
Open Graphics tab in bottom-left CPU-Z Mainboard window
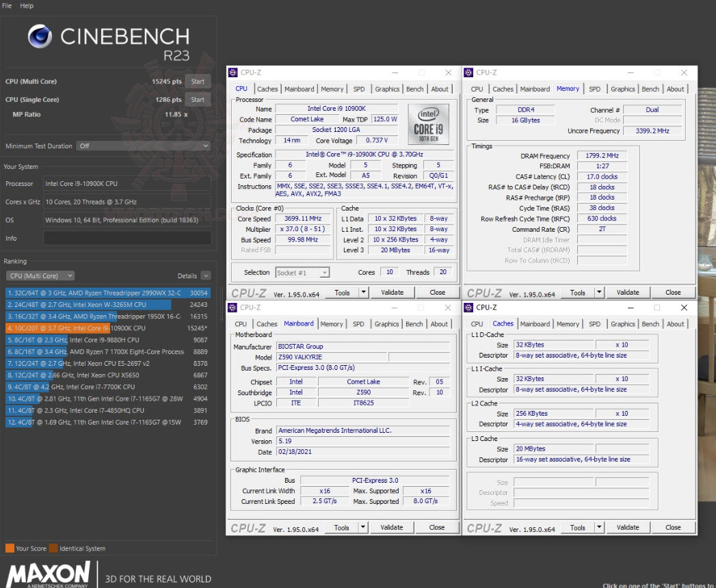click(x=387, y=323)
